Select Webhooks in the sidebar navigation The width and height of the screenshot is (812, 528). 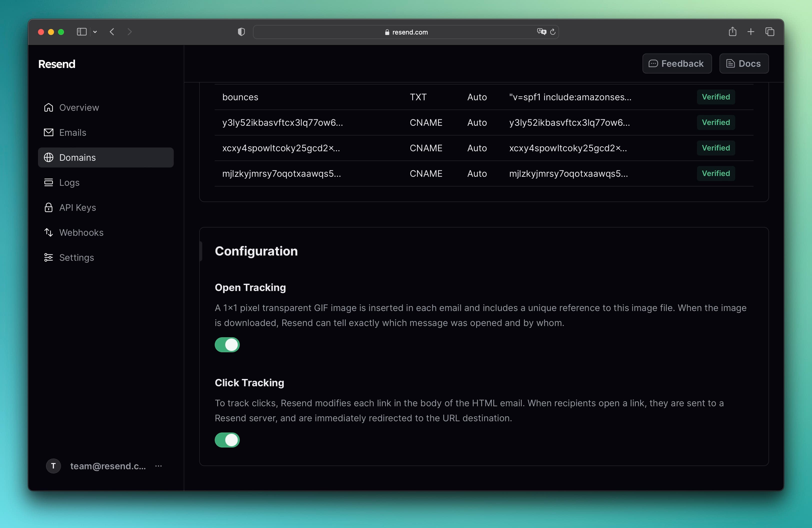(x=81, y=232)
